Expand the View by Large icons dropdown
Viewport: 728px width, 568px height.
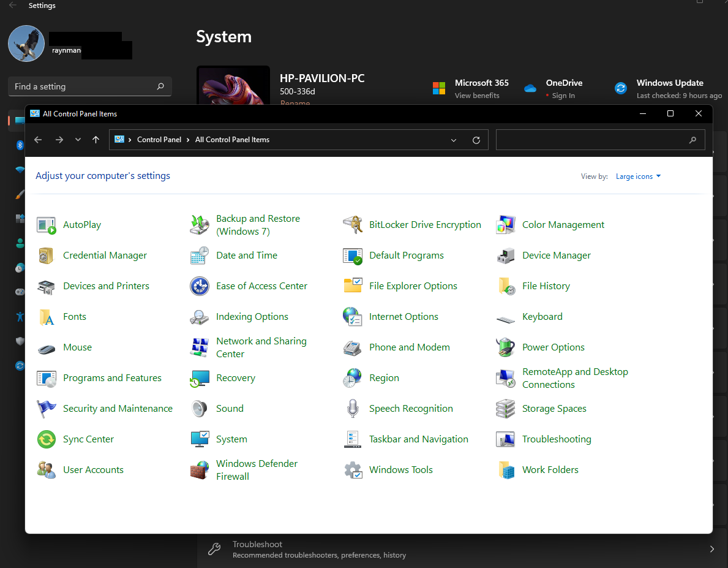pyautogui.click(x=638, y=176)
